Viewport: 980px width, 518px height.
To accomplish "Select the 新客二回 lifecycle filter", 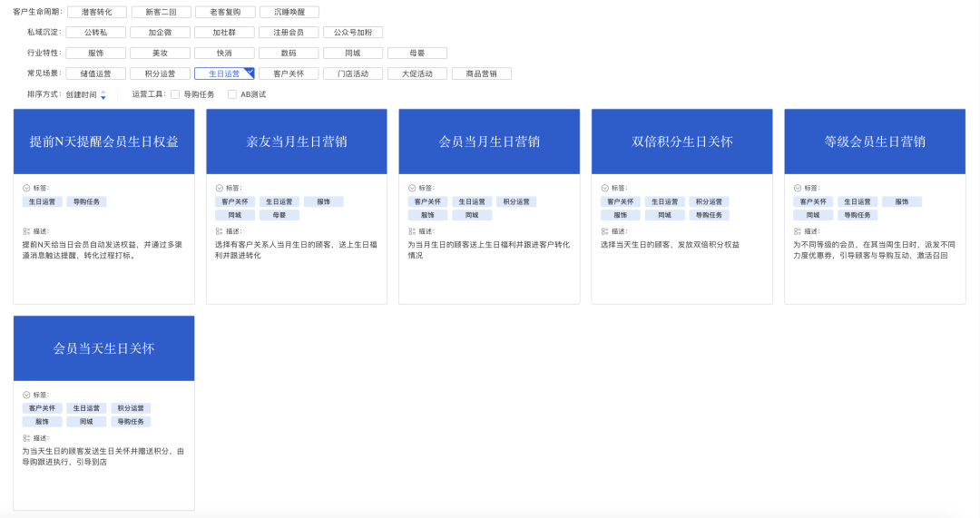I will [162, 12].
